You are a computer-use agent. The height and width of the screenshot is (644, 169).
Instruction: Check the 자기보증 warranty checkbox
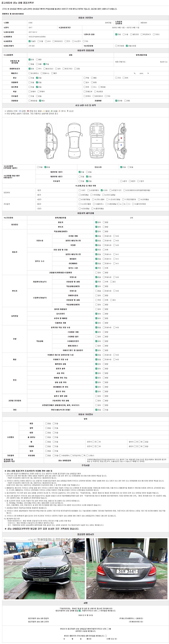click(x=116, y=46)
